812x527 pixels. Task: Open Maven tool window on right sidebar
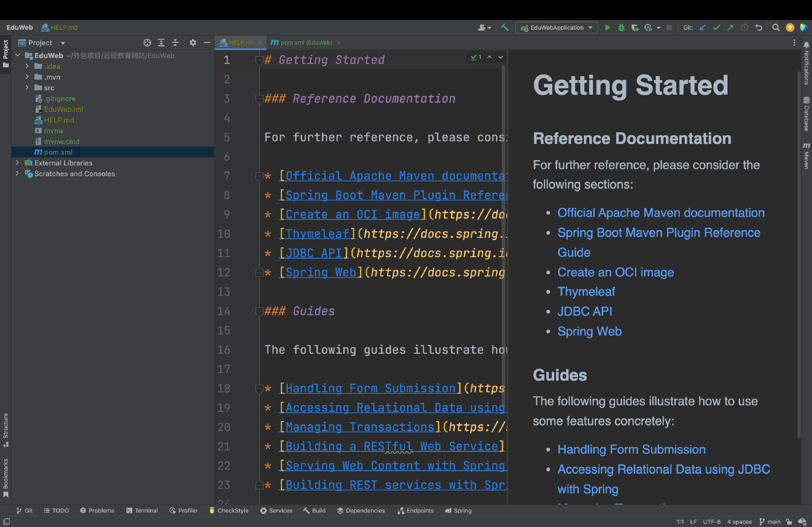click(x=806, y=156)
